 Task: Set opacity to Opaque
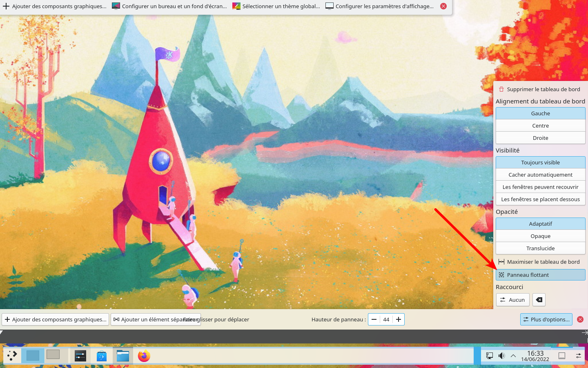click(x=541, y=236)
